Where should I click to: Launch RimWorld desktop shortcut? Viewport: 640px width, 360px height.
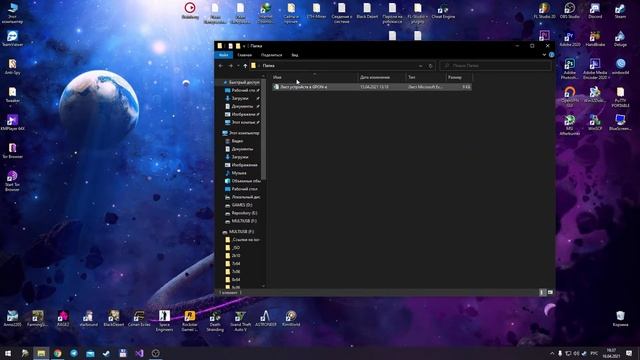coord(291,318)
